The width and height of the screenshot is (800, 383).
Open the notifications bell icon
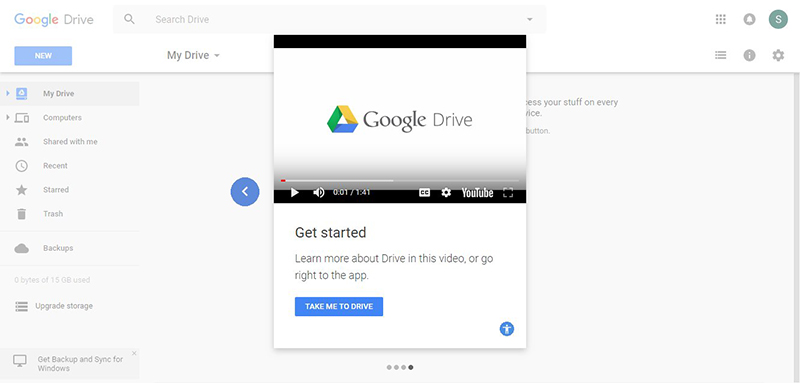749,19
